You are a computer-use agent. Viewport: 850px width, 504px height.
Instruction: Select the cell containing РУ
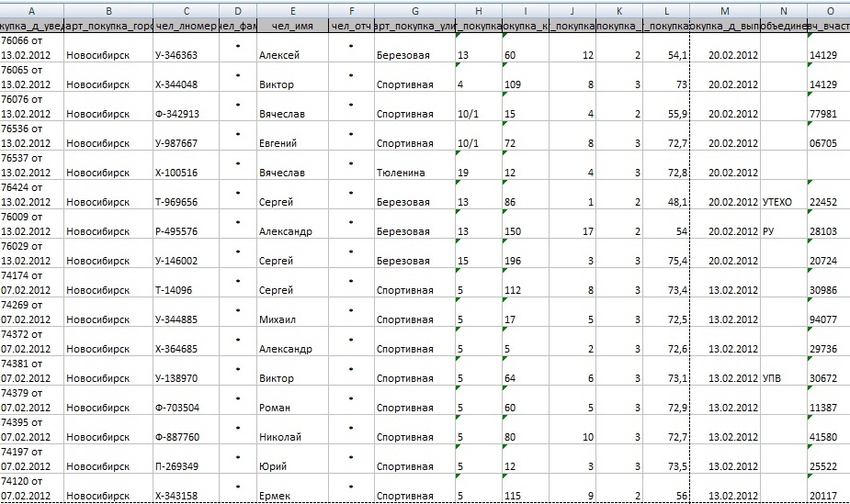pos(770,231)
